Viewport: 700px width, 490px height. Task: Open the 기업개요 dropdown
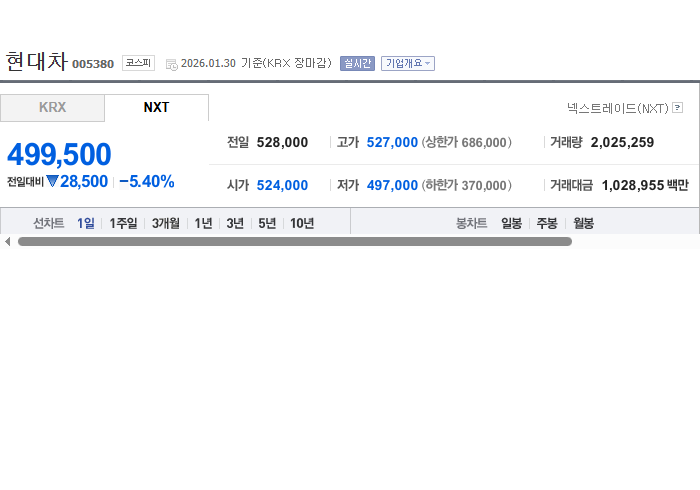click(x=408, y=63)
